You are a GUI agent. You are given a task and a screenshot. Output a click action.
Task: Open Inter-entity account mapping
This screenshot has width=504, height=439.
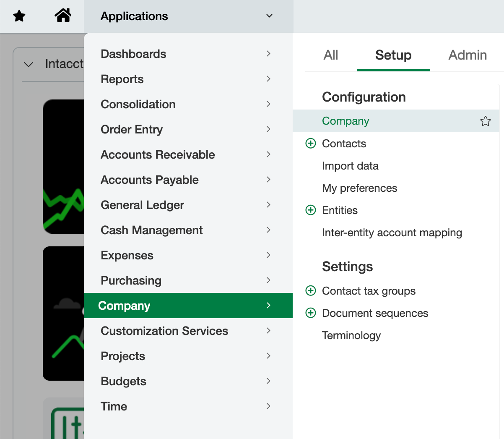click(x=392, y=233)
